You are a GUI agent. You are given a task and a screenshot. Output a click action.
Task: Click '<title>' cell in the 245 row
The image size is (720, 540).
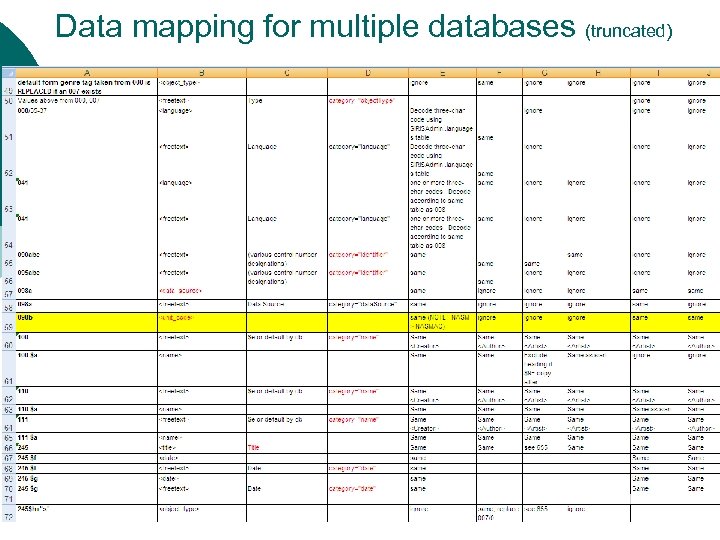[202, 448]
